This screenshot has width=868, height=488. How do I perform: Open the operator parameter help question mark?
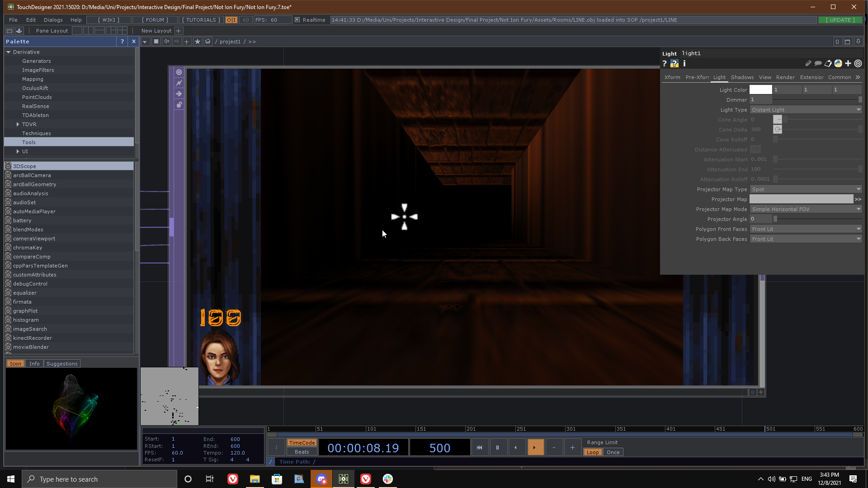665,64
